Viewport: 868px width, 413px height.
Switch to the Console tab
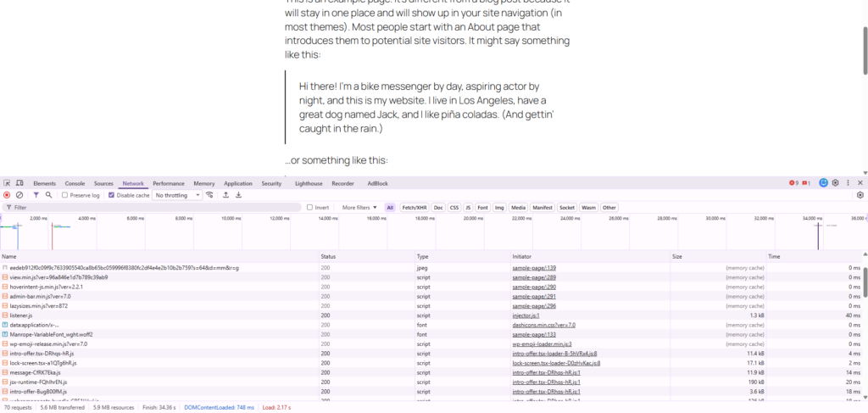pos(75,183)
